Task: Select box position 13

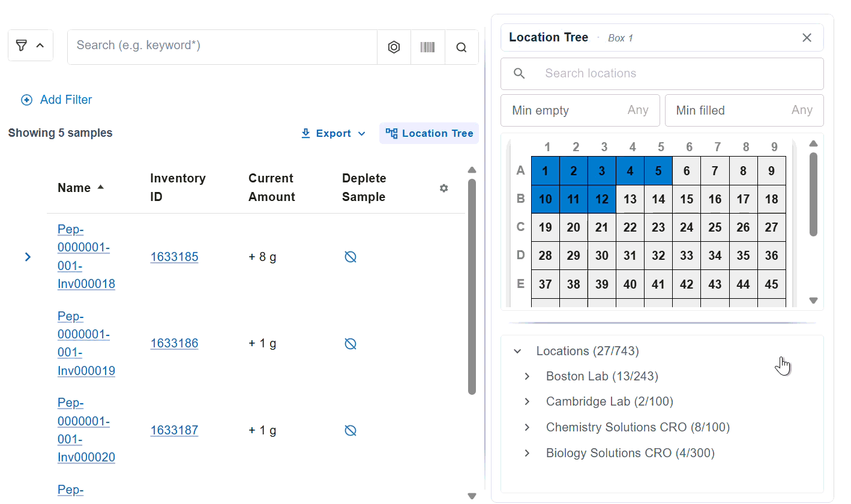Action: (x=630, y=199)
